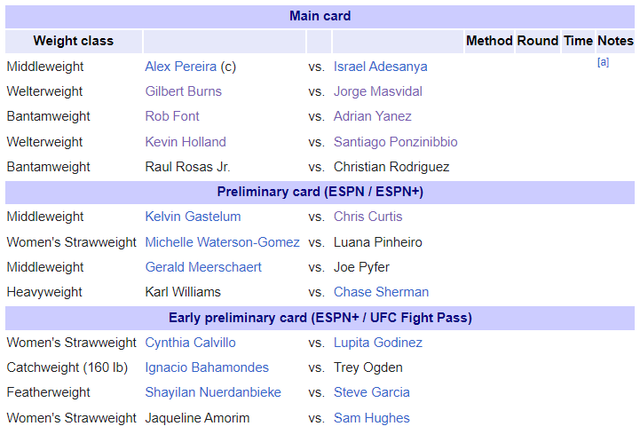Open the Lupita Godinez link
Viewport: 640px width, 434px height.
(378, 343)
